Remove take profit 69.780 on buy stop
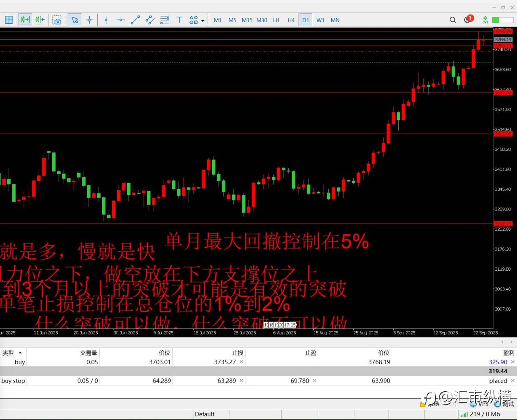This screenshot has height=420, width=517. point(314,380)
